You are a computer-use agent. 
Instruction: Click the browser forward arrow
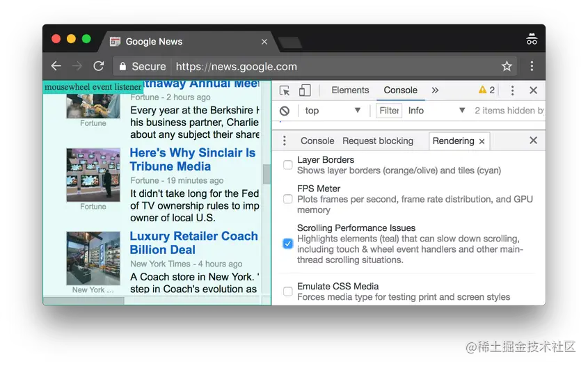77,66
